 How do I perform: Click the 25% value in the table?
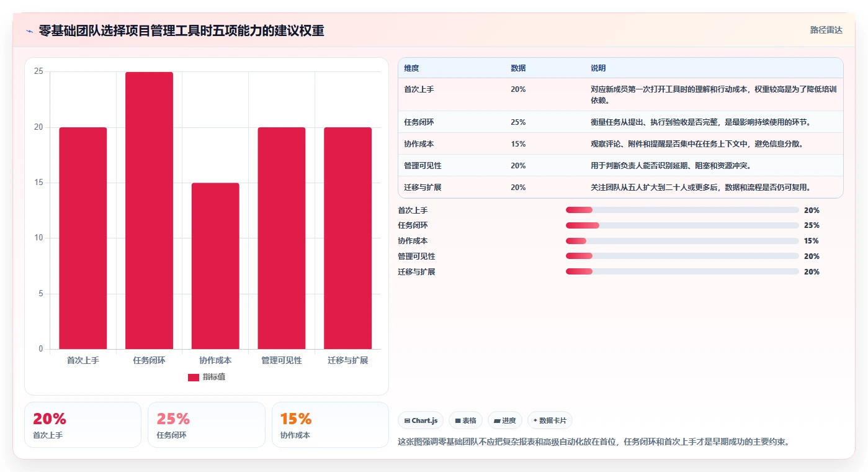[518, 122]
